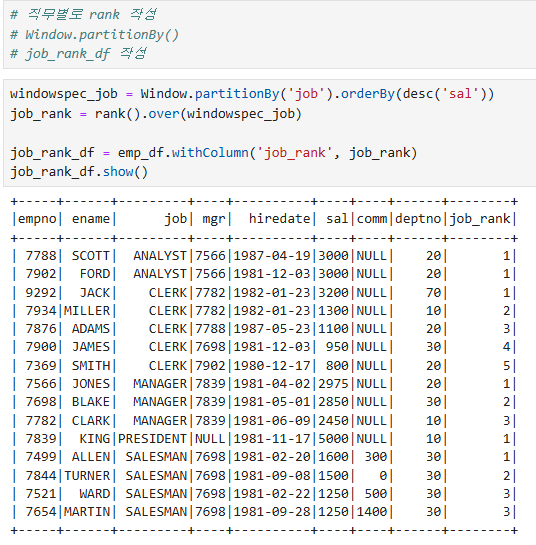Image resolution: width=536 pixels, height=545 pixels.
Task: Click rank().over in the code cell
Action: pyautogui.click(x=137, y=114)
